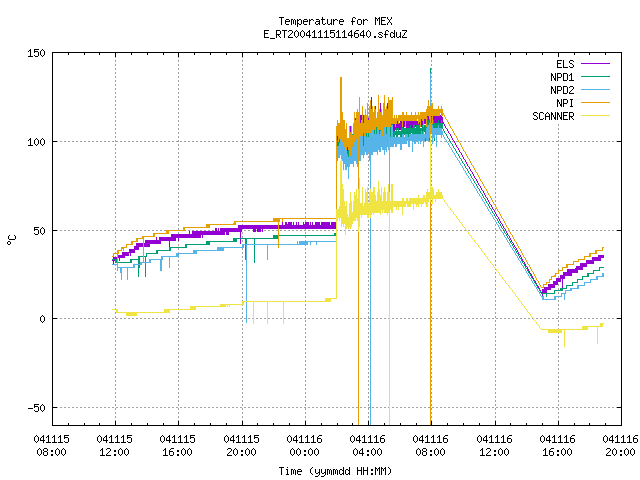Click the purple ELS legend line sample
Screen dimensions: 640x480
[x=596, y=64]
